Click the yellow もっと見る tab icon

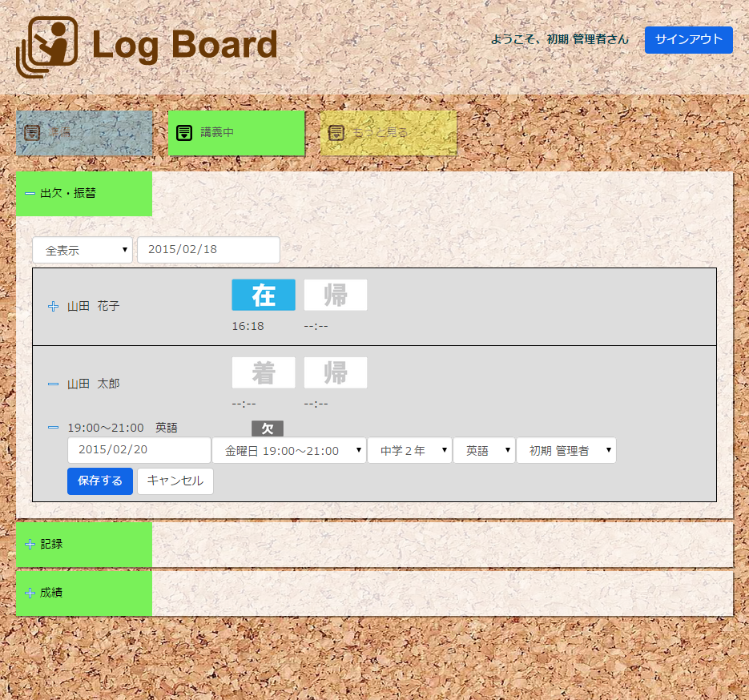(336, 133)
